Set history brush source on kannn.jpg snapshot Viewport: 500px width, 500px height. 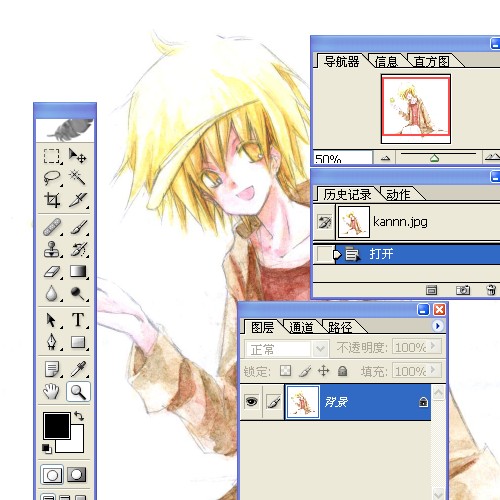coord(325,222)
